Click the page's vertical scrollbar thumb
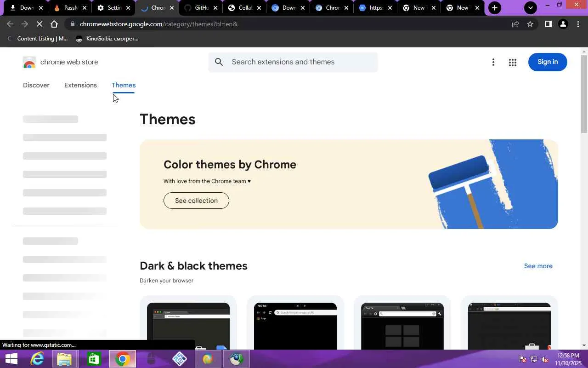The width and height of the screenshot is (588, 368). tap(584, 94)
